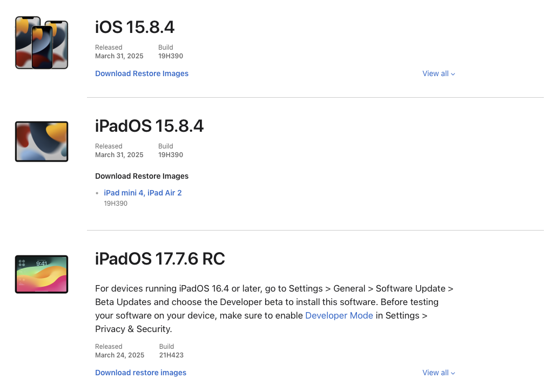This screenshot has height=392, width=552.
Task: Select the iOS 15.8.4 heading
Action: 134,27
